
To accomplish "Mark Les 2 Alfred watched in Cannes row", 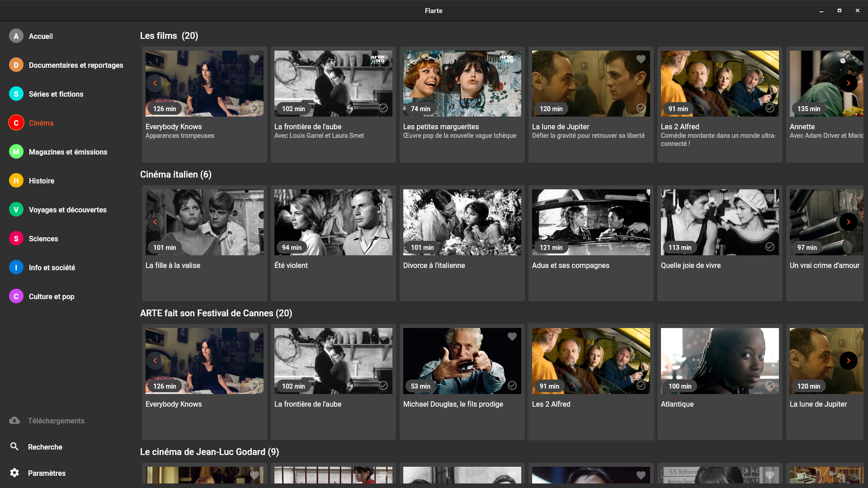I will pyautogui.click(x=641, y=385).
